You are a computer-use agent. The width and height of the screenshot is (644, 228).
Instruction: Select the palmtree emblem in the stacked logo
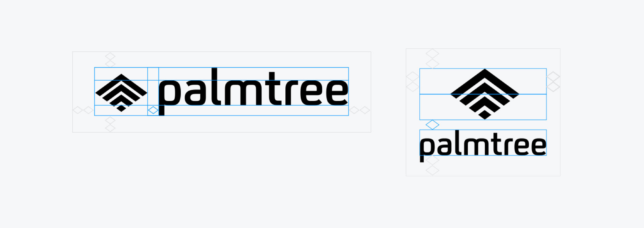tap(485, 94)
